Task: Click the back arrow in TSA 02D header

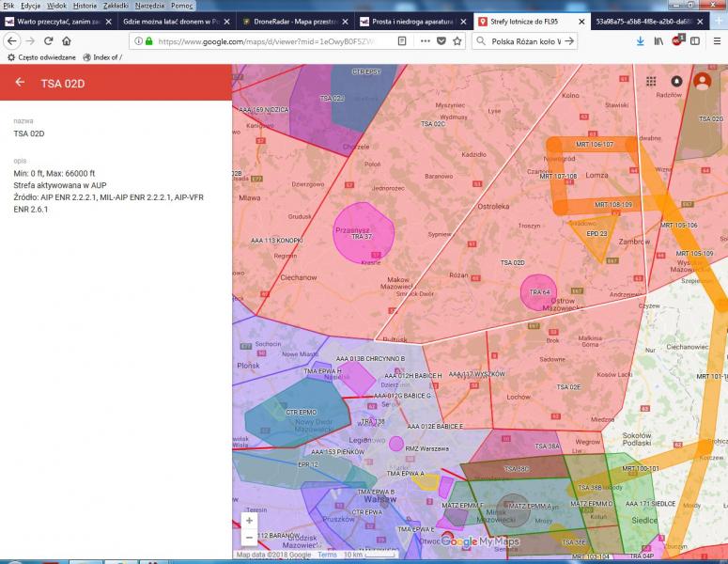Action: (20, 83)
